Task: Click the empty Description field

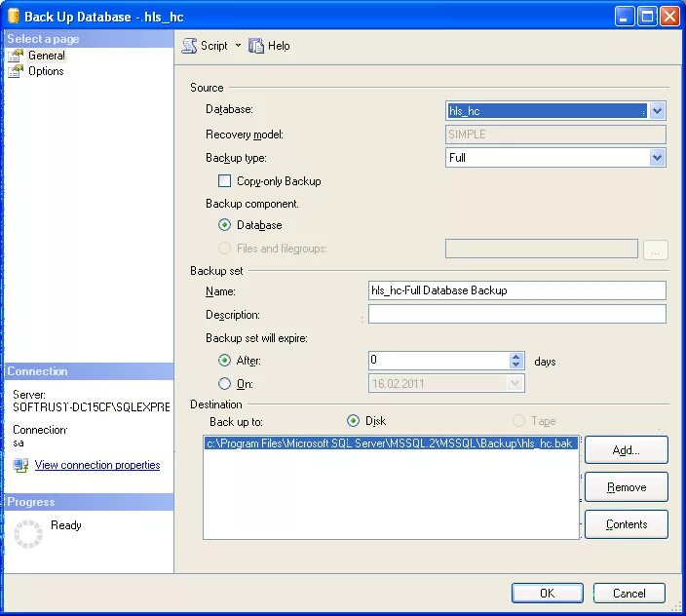Action: [x=517, y=314]
